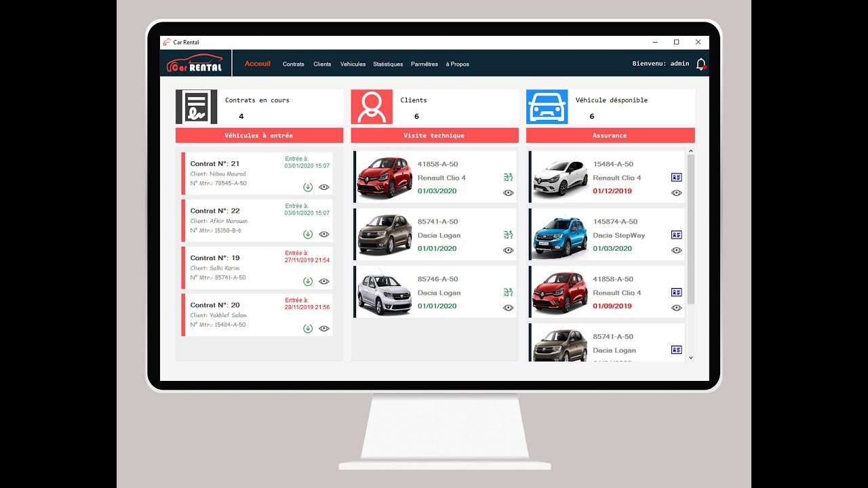Viewport: 868px width, 488px height.
Task: Click plate number 145874-A-50
Action: (615, 222)
